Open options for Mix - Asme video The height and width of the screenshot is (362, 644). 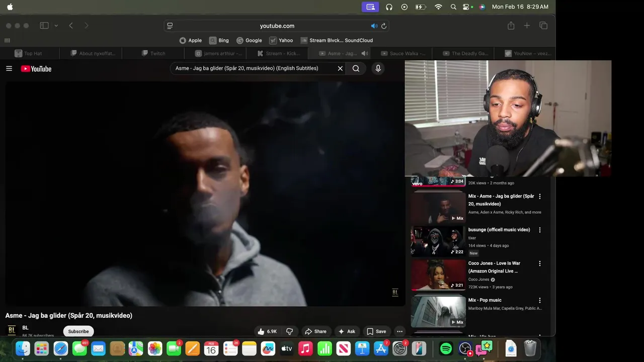(x=540, y=197)
